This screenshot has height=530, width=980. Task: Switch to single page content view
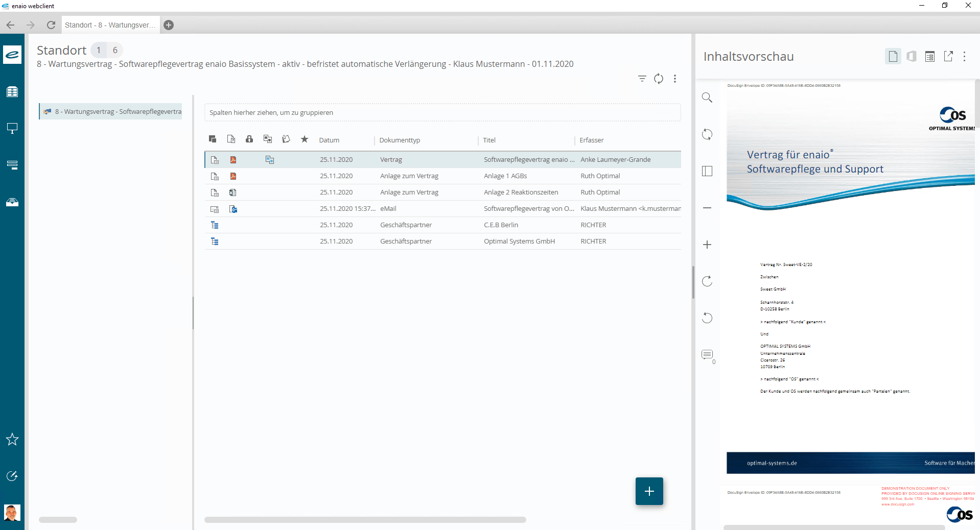[x=893, y=57]
